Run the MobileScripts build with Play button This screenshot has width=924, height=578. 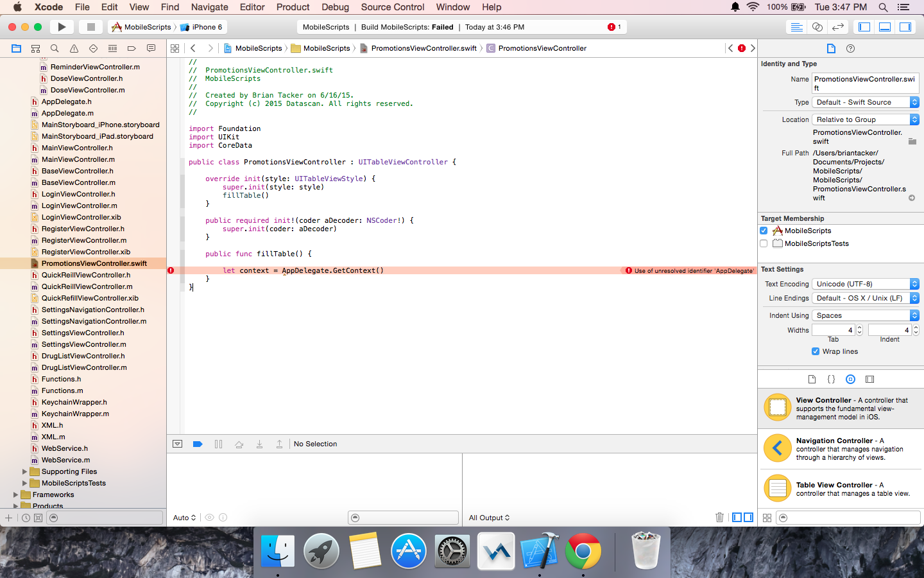[x=62, y=27]
